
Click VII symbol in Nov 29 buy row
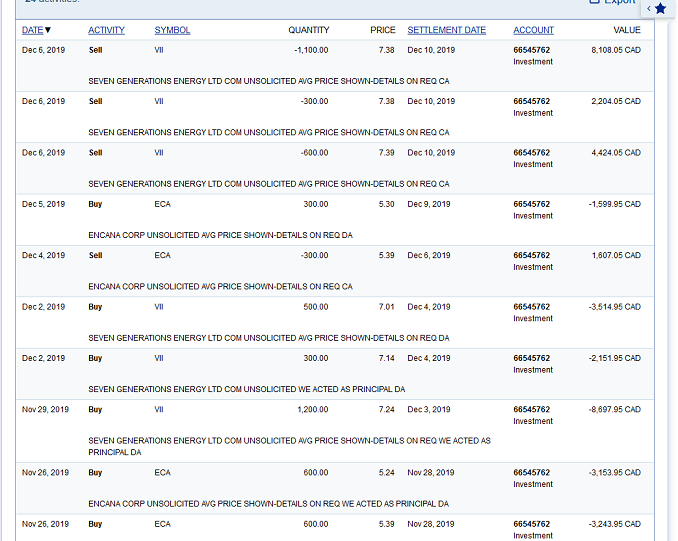tap(159, 409)
